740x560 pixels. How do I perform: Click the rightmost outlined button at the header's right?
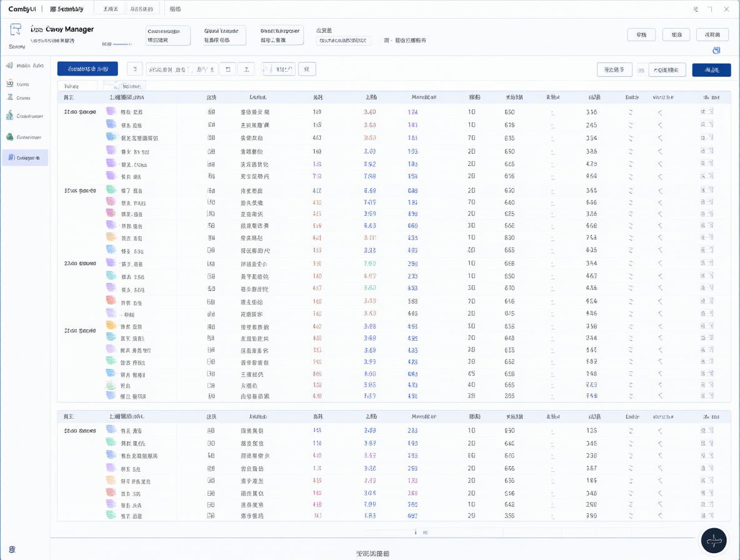(712, 34)
